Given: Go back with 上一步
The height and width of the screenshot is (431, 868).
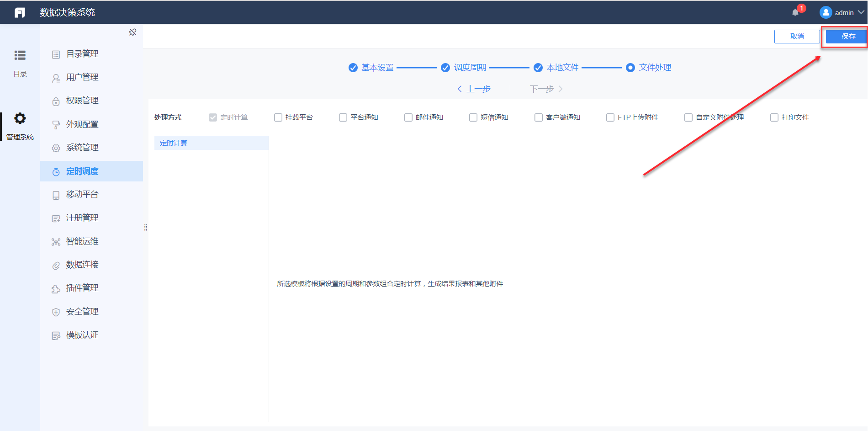Looking at the screenshot, I should [x=474, y=89].
